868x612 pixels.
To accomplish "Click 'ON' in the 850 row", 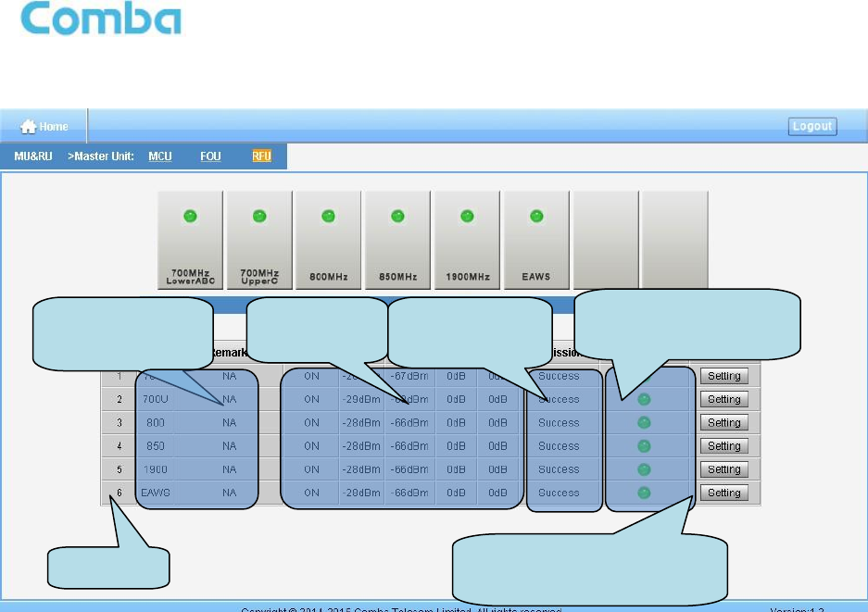I will (311, 446).
